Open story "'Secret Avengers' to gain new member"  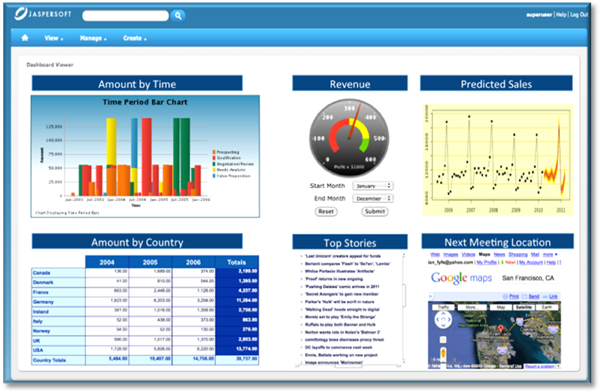pyautogui.click(x=341, y=294)
